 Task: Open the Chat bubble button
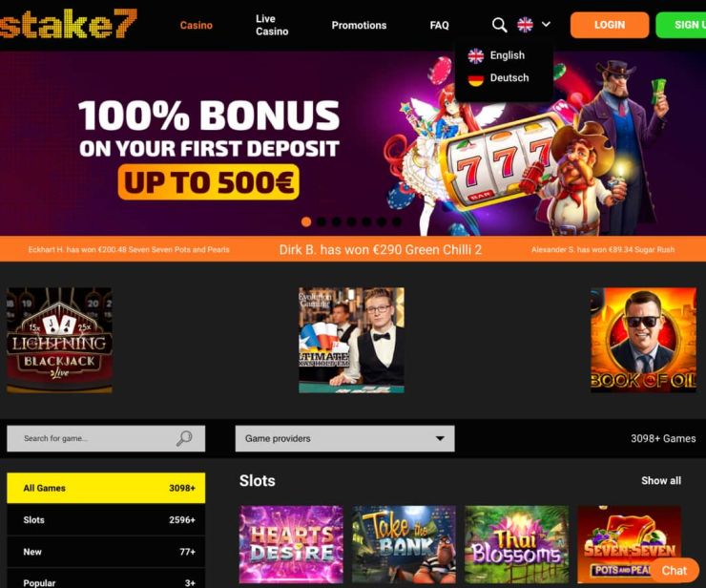tap(674, 571)
